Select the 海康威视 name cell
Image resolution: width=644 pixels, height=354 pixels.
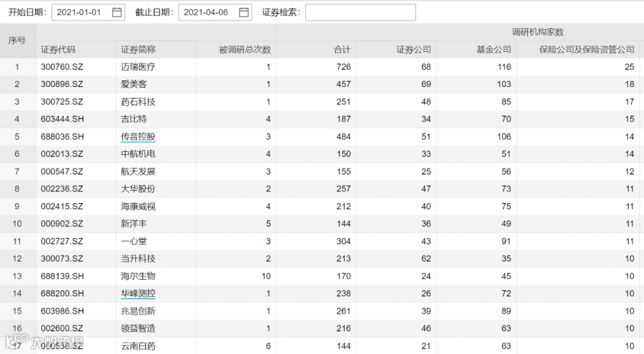point(138,206)
